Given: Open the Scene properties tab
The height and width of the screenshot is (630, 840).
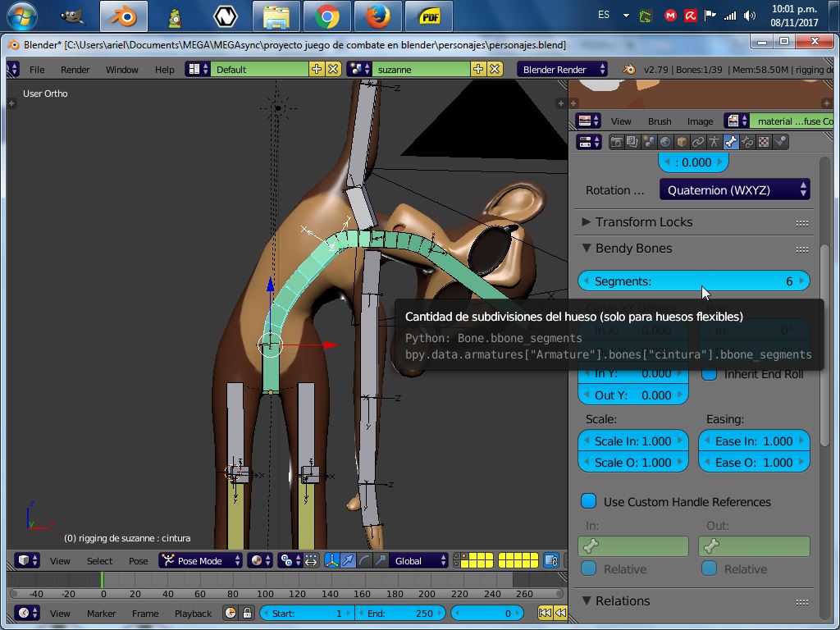Looking at the screenshot, I should point(649,142).
